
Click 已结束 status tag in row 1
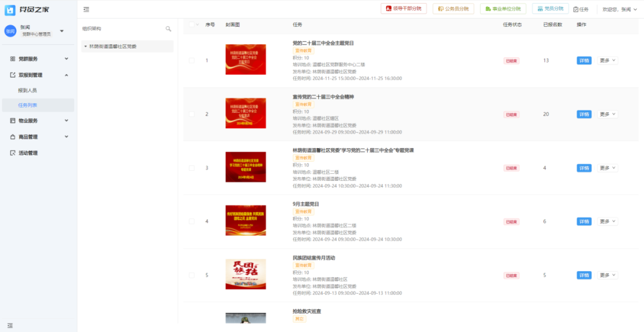[x=512, y=61]
